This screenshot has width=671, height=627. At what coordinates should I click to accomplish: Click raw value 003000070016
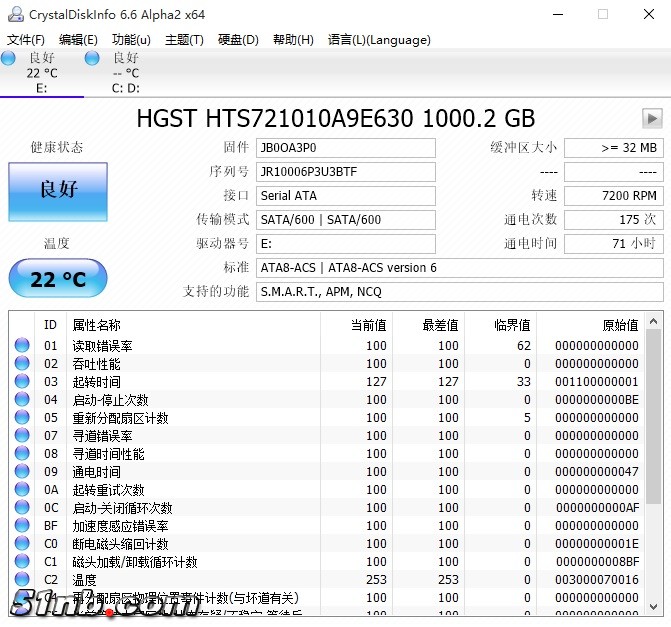[597, 579]
